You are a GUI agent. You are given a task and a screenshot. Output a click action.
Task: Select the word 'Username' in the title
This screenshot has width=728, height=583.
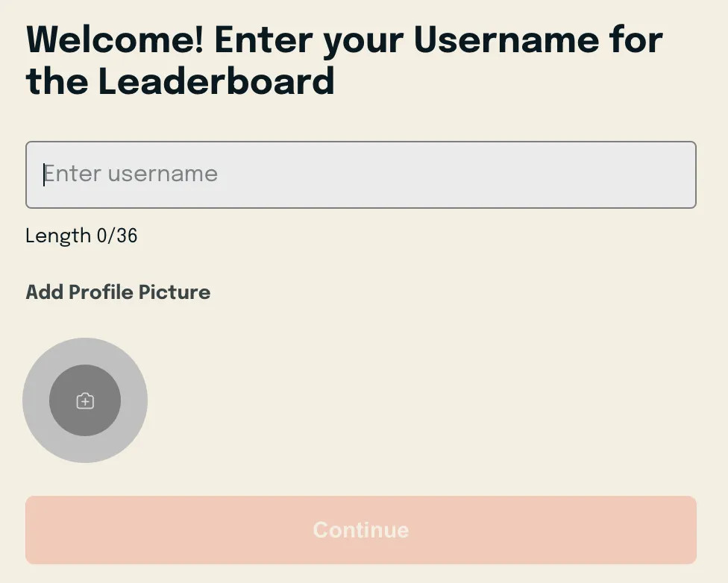click(x=506, y=40)
